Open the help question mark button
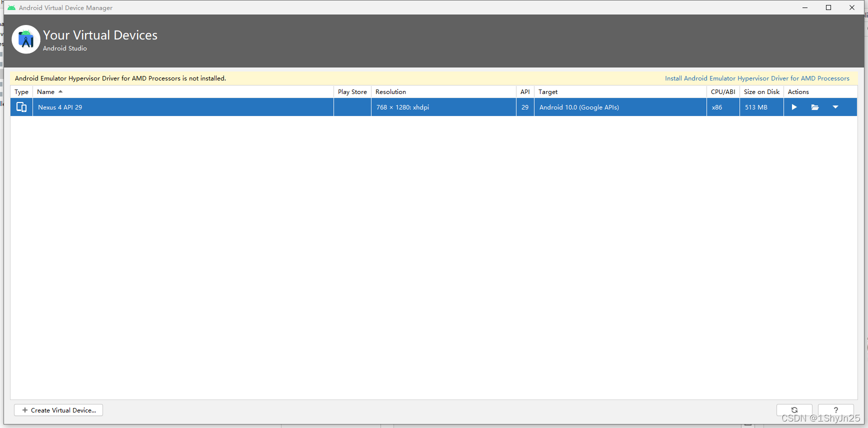The height and width of the screenshot is (428, 868). 836,410
